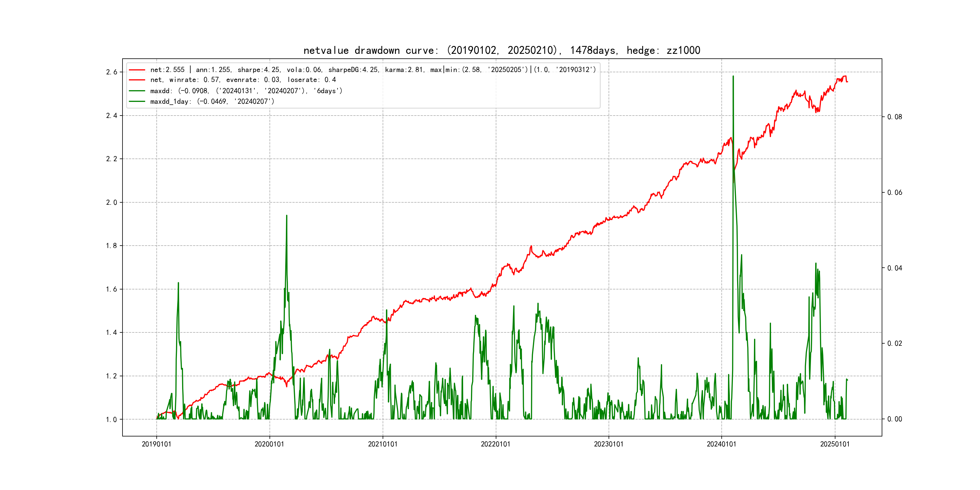Click the green maxdd_1day legend line sample
The height and width of the screenshot is (490, 980).
point(137,102)
